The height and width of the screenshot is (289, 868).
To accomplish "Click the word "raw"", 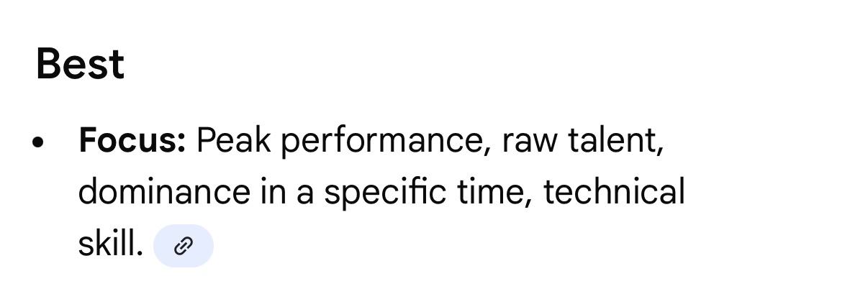I will 530,142.
